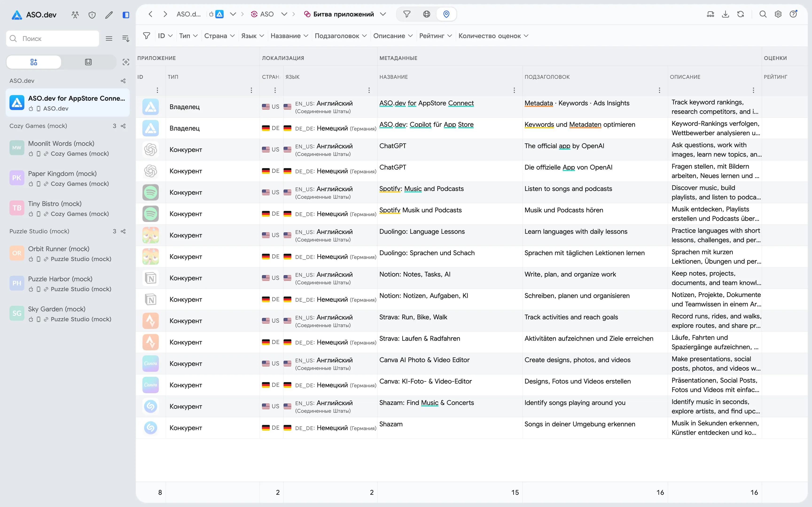Go forward with the right arrow
The image size is (812, 507).
click(x=165, y=14)
